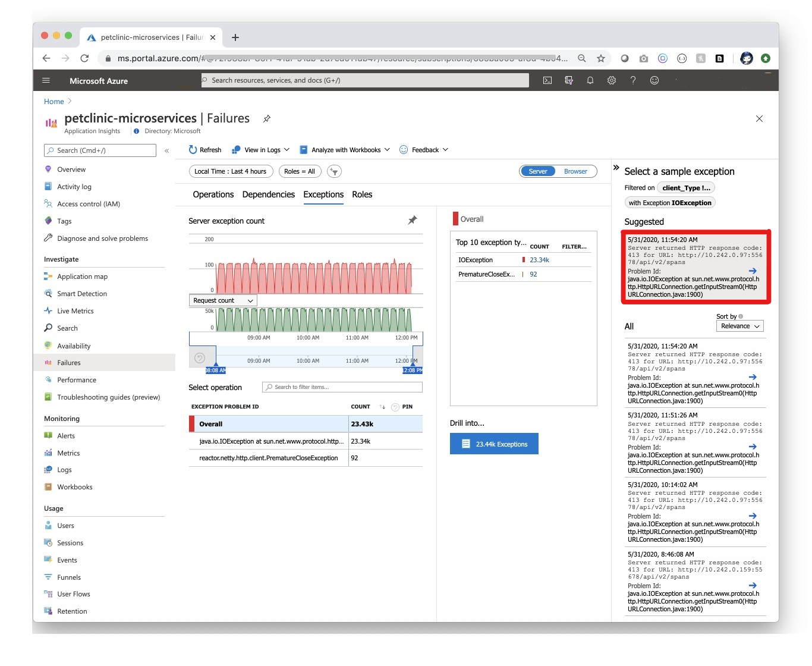This screenshot has width=812, height=666.
Task: Open the notifications bell
Action: (590, 80)
